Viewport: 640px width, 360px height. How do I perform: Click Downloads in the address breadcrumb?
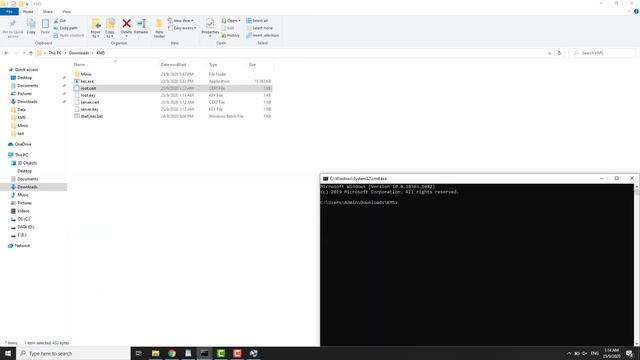[x=79, y=53]
